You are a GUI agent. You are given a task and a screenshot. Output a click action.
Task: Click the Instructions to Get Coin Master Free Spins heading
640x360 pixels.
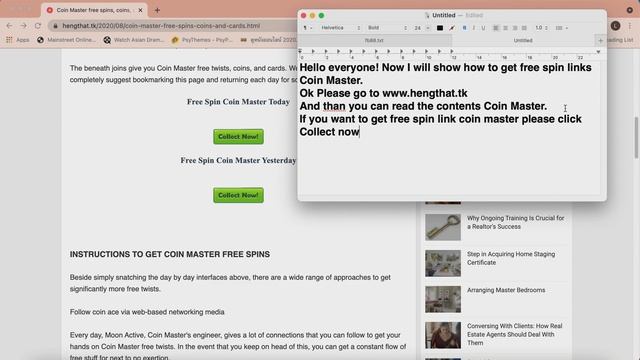point(170,254)
